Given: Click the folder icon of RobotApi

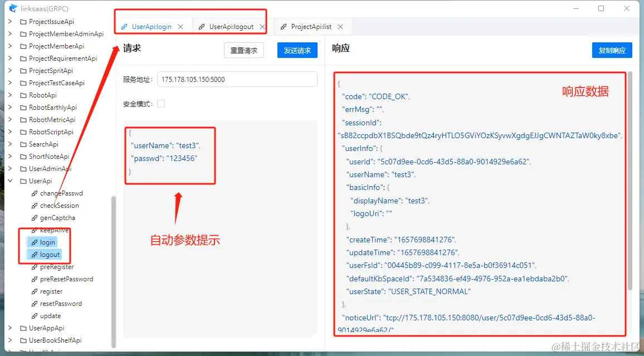Looking at the screenshot, I should point(23,95).
